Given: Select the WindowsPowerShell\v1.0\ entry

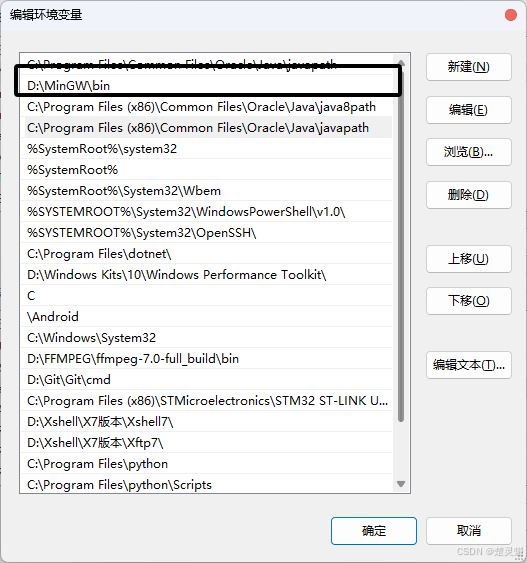Looking at the screenshot, I should point(206,212).
